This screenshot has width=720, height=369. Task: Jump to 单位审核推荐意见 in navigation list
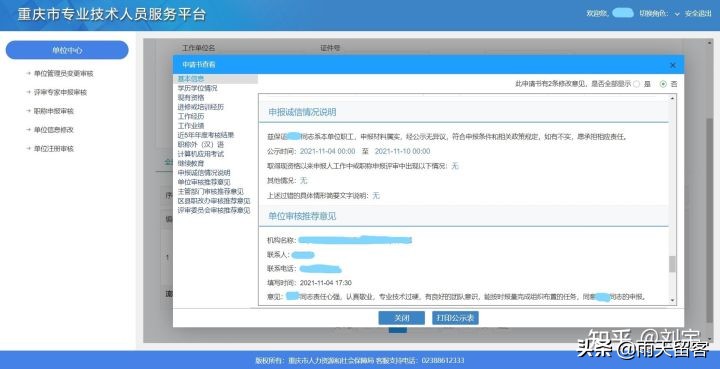pos(204,182)
